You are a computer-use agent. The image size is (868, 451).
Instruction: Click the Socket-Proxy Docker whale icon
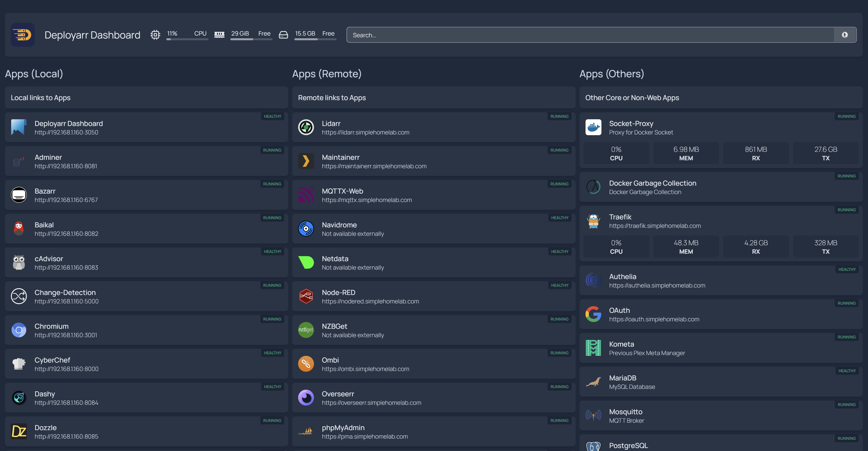(x=593, y=127)
